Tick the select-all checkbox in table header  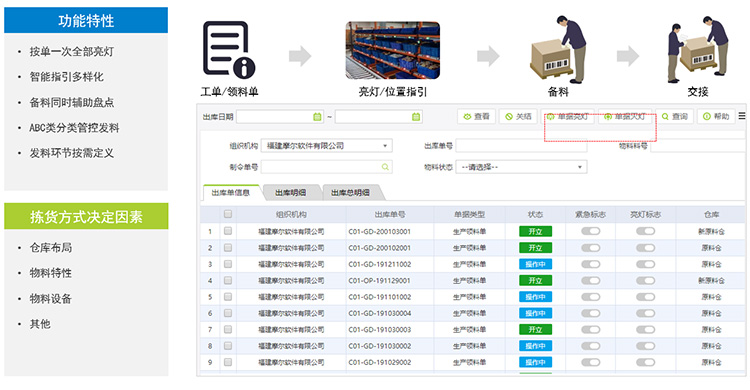(228, 214)
